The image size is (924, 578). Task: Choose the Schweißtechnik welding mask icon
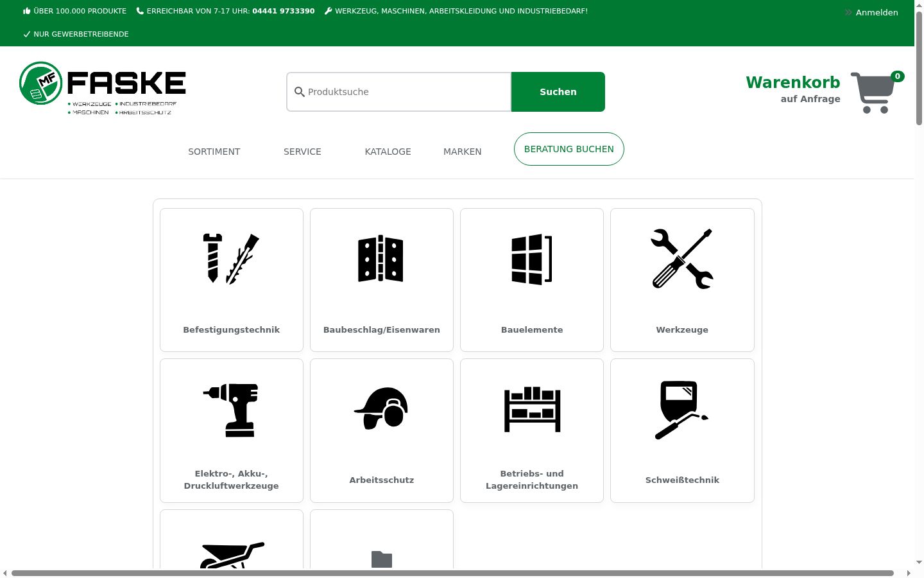[681, 410]
